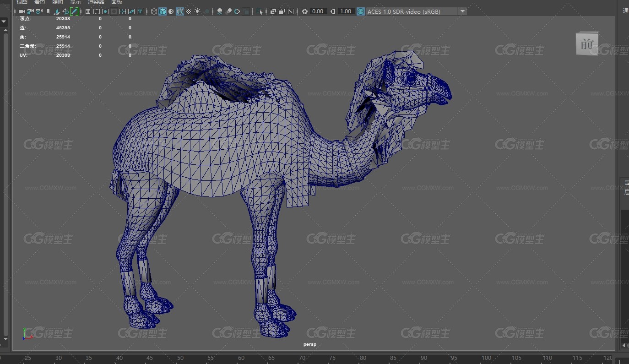Click the 三角形 triangles label

pyautogui.click(x=28, y=46)
